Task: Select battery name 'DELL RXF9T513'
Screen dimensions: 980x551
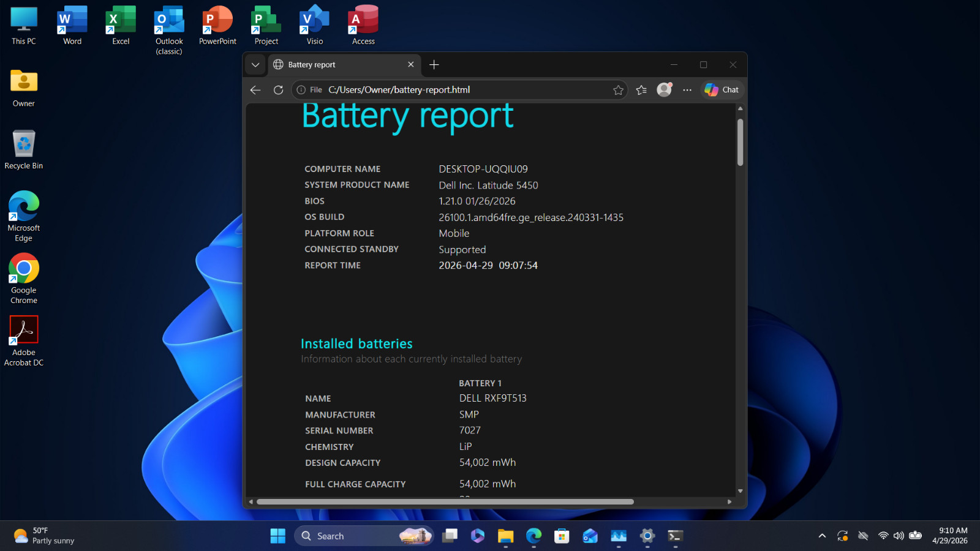Action: pyautogui.click(x=493, y=399)
